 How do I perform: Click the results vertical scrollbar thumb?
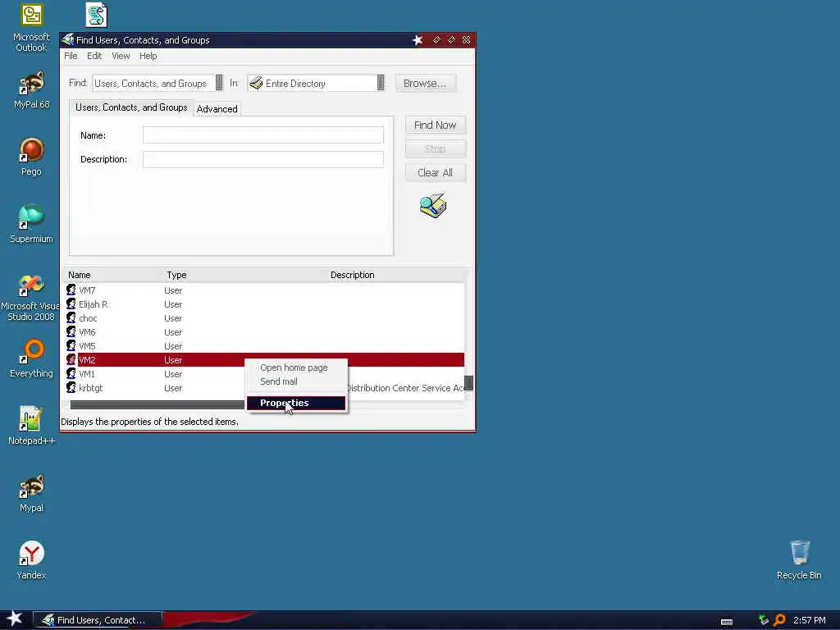coord(468,382)
